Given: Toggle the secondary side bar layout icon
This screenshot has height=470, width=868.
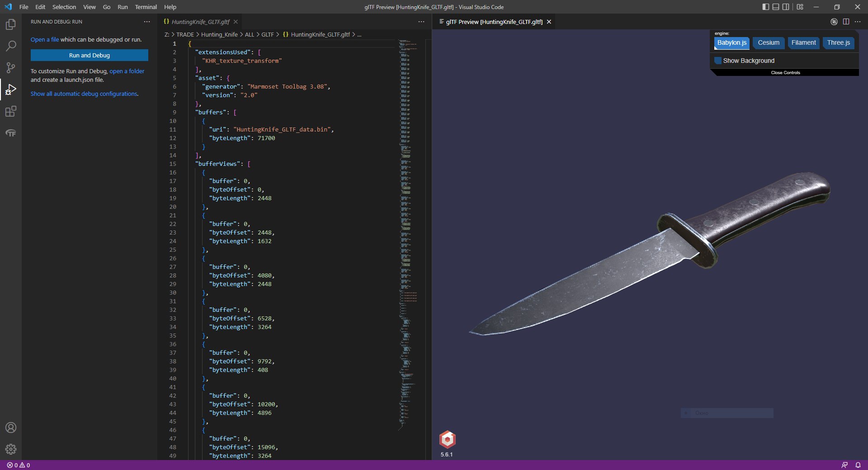Looking at the screenshot, I should [x=786, y=7].
